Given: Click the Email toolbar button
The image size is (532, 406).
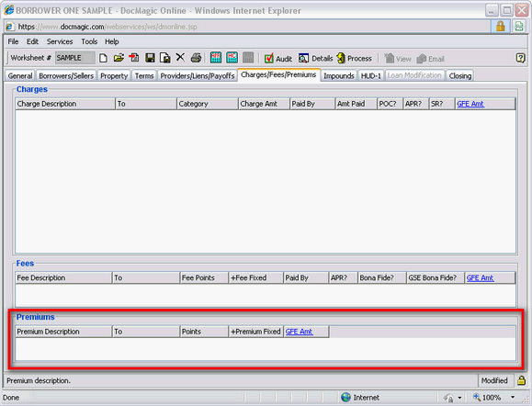Looking at the screenshot, I should coord(430,59).
